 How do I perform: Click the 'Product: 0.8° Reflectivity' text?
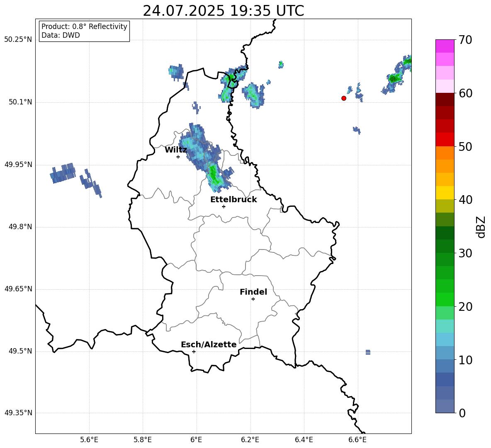84,27
